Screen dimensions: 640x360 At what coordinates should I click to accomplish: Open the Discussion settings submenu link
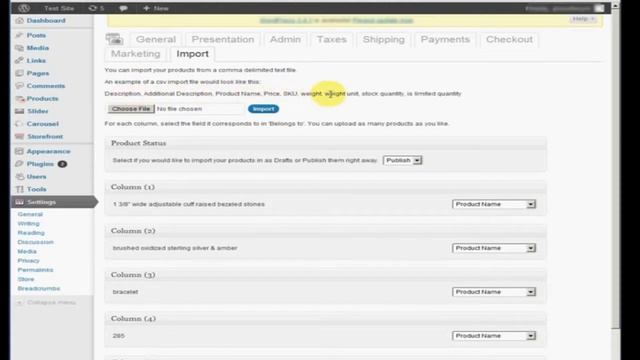[x=36, y=242]
